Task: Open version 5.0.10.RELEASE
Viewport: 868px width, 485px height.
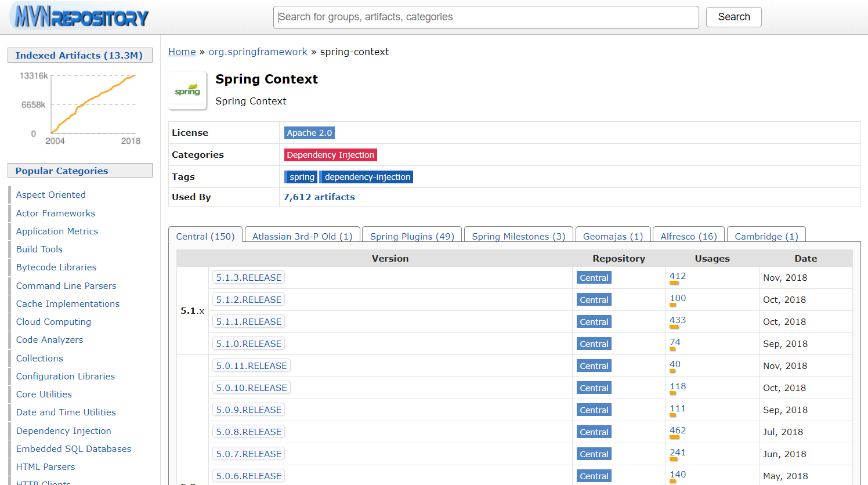Action: click(x=251, y=388)
